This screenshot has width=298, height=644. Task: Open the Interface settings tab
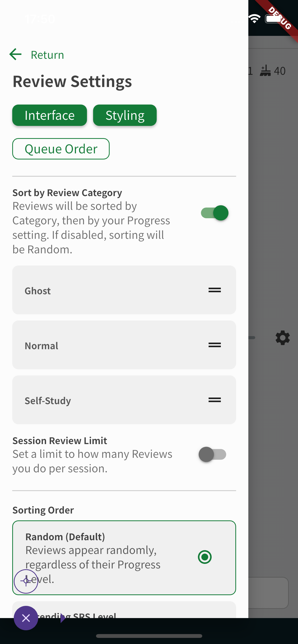point(50,115)
